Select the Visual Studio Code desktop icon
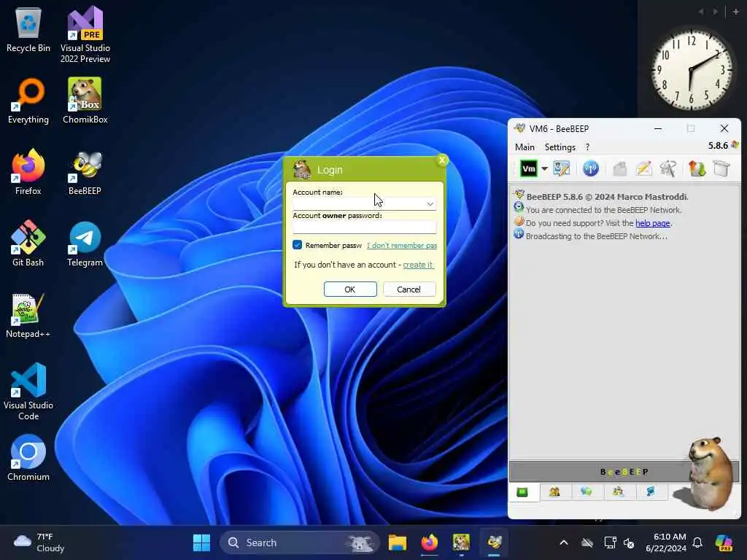This screenshot has height=560, width=747. [x=28, y=392]
